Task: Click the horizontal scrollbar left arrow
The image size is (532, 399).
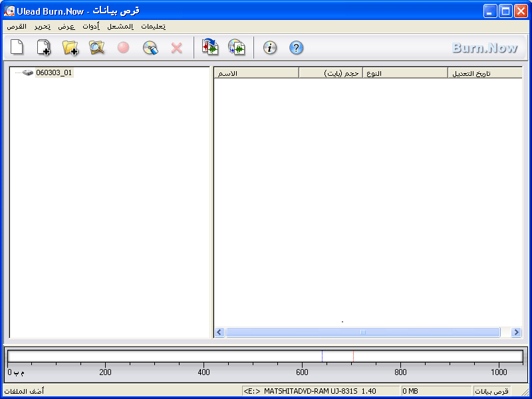Action: (x=220, y=332)
